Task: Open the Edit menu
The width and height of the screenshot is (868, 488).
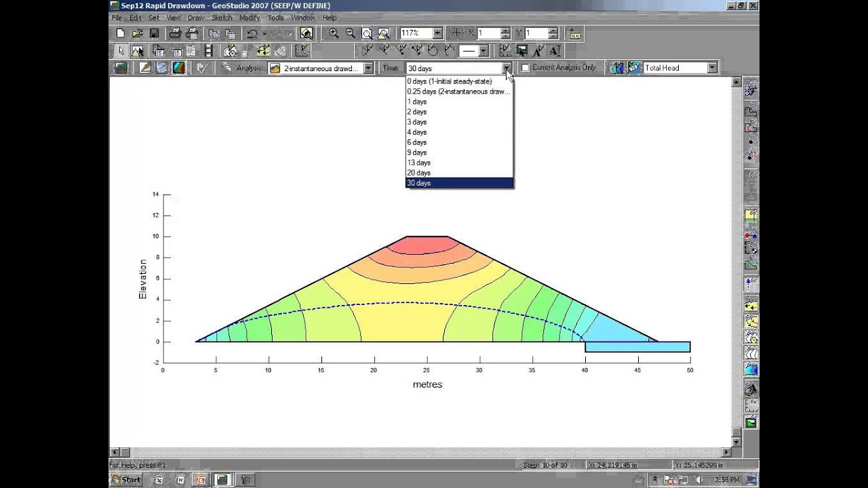Action: 136,18
